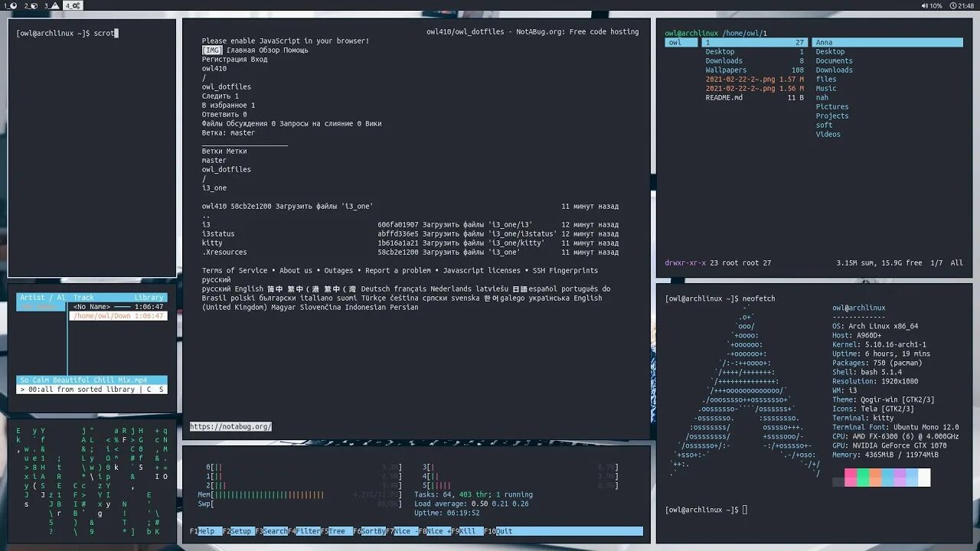Click F10 Quit in htop
Image resolution: width=980 pixels, height=551 pixels.
click(x=498, y=531)
